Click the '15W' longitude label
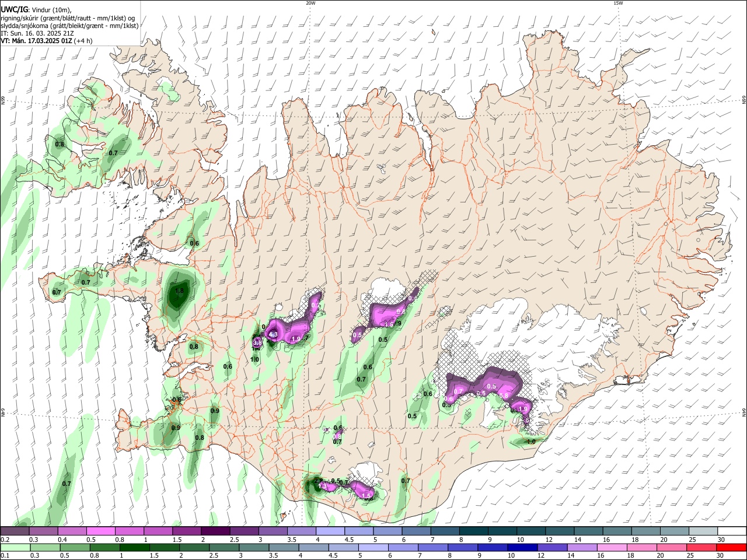 tap(618, 3)
